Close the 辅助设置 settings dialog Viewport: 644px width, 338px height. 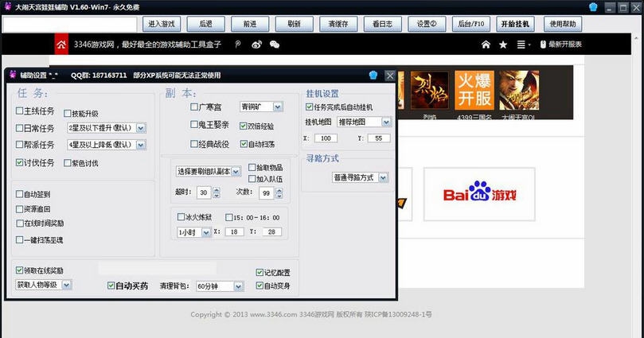tap(390, 76)
